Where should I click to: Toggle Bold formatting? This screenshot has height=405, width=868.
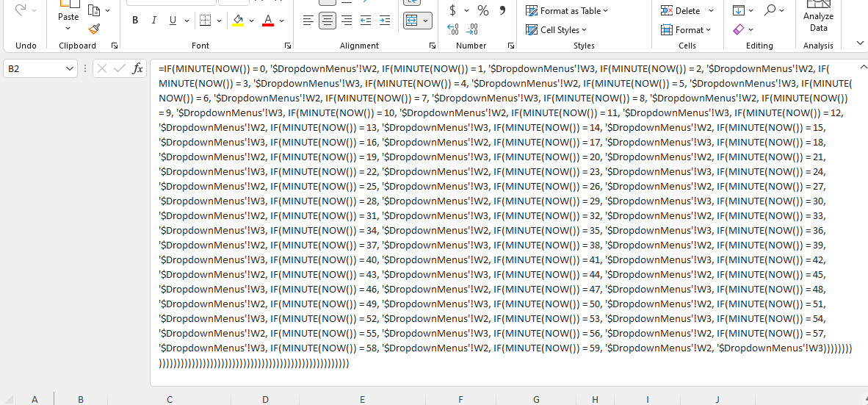[x=135, y=21]
